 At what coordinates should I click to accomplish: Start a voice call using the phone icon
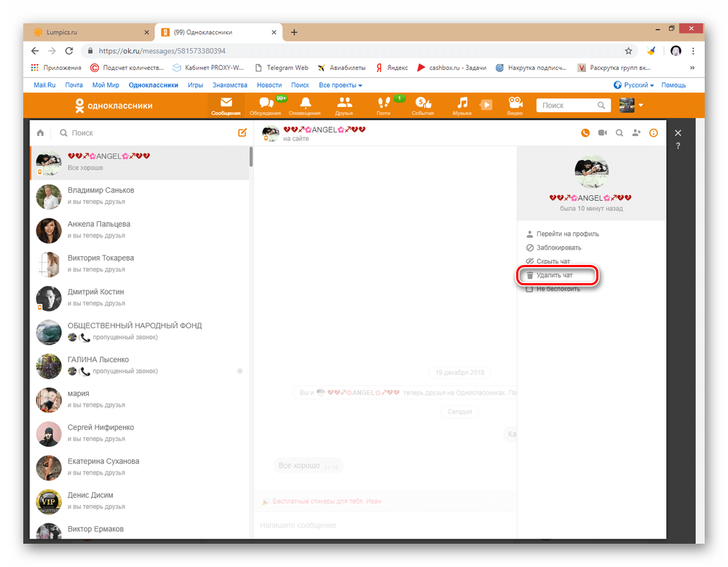coord(585,133)
